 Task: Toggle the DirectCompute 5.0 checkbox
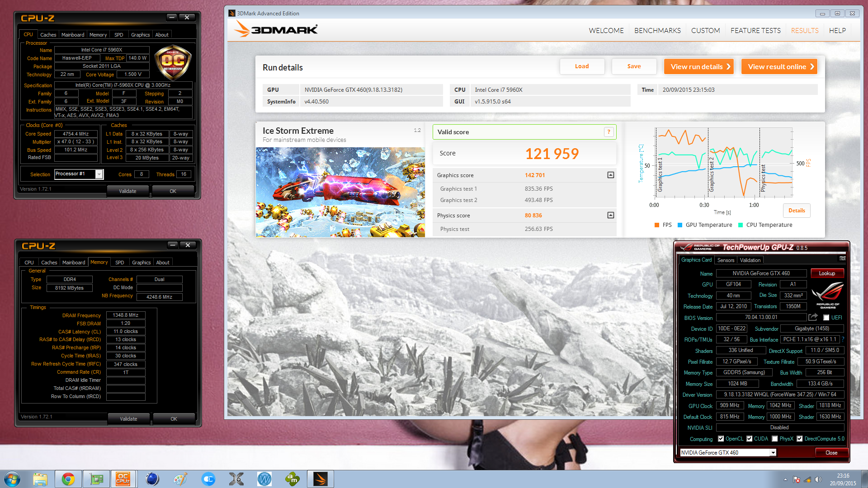[x=799, y=439]
